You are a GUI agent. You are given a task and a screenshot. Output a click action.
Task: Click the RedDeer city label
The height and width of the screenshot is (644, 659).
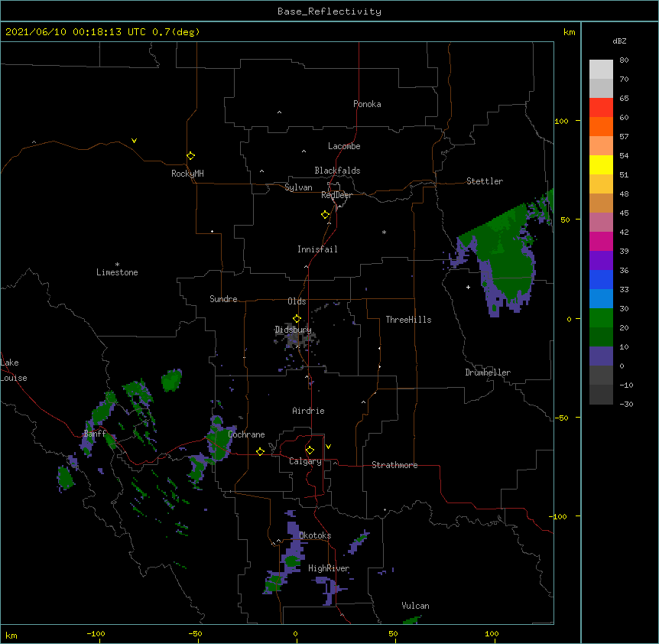point(336,195)
